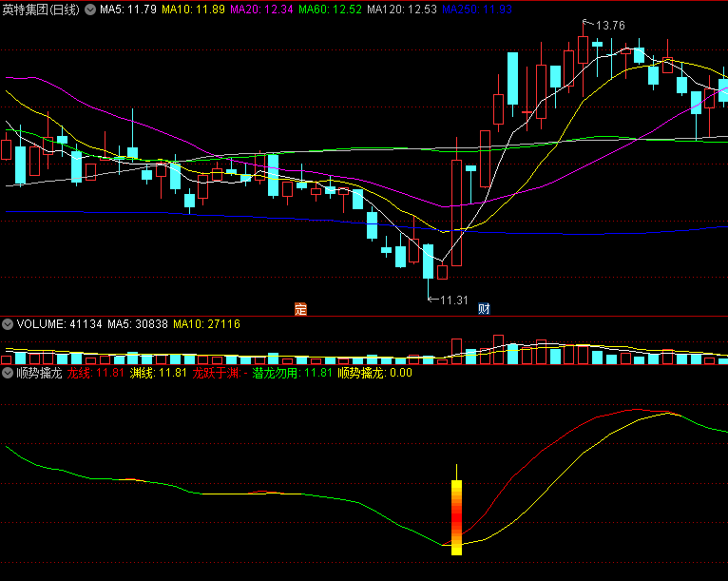
Task: Open the dropdown beside 英特集团(日线) title
Action: coord(90,10)
